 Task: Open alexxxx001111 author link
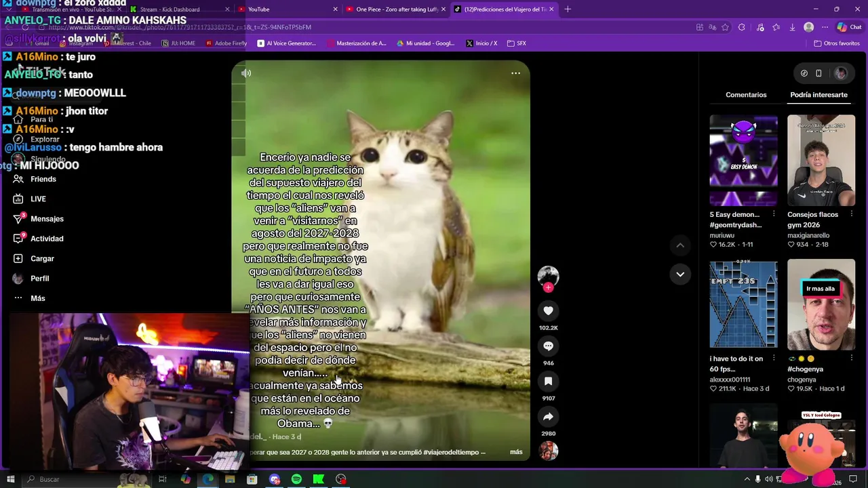[x=730, y=380]
